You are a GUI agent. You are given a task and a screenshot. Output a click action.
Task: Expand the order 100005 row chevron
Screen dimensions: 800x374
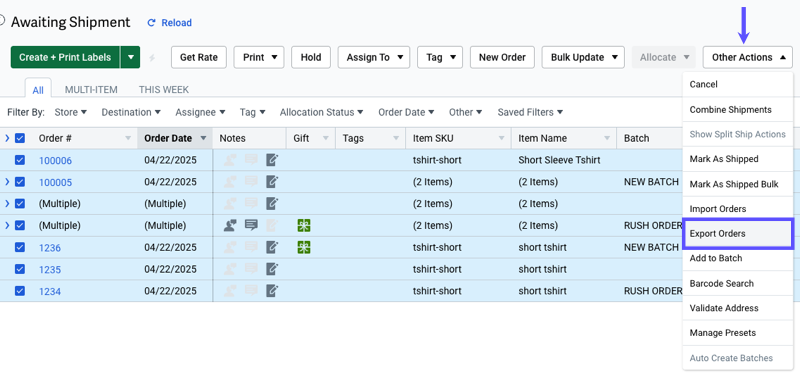[x=7, y=182]
